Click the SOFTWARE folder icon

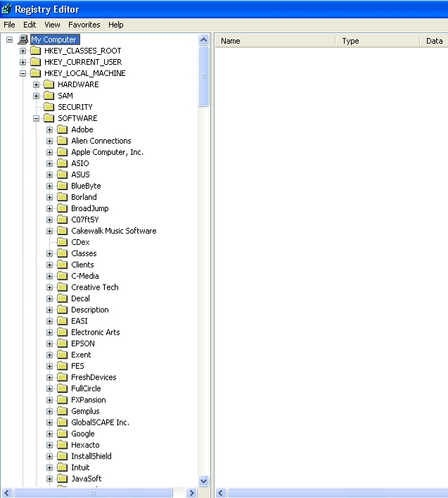click(x=49, y=118)
